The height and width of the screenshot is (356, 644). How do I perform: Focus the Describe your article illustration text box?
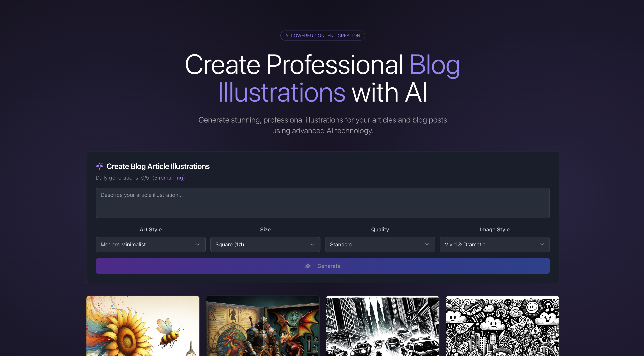pyautogui.click(x=323, y=203)
